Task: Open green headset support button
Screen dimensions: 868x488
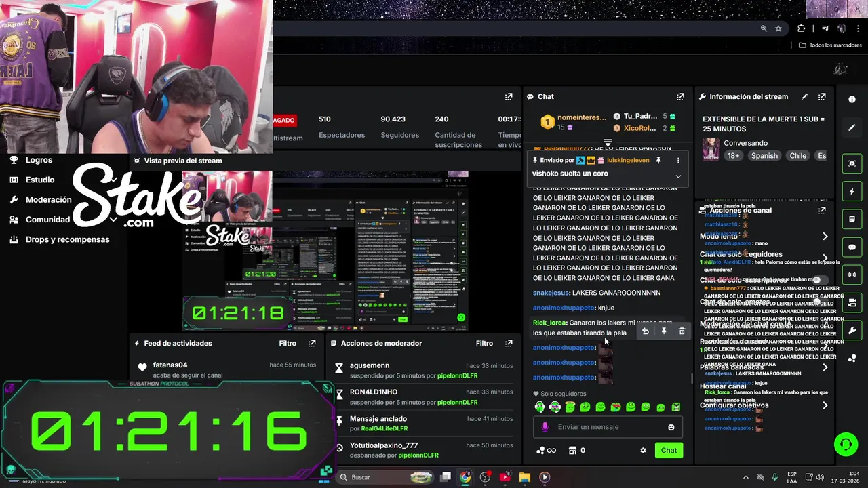Action: (846, 445)
